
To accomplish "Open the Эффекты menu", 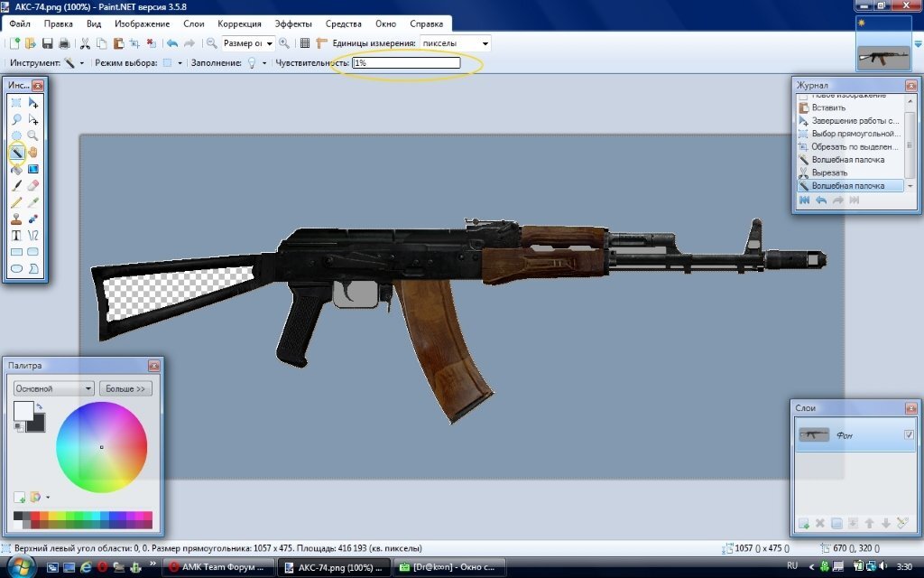I will tap(292, 23).
